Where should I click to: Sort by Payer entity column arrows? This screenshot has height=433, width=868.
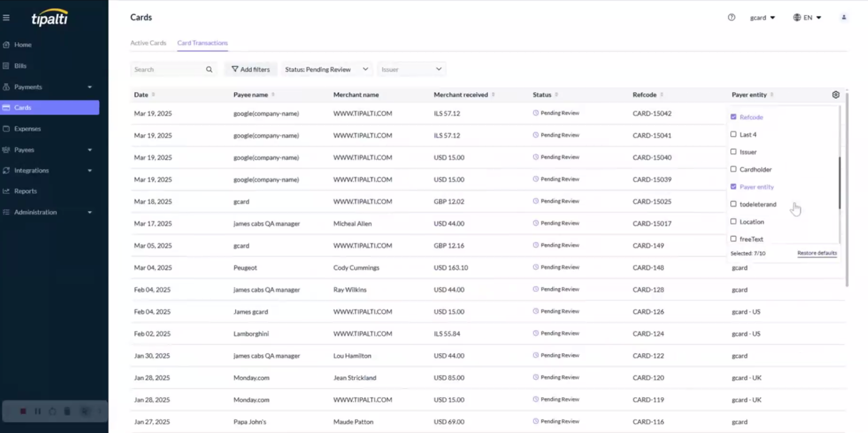click(772, 94)
